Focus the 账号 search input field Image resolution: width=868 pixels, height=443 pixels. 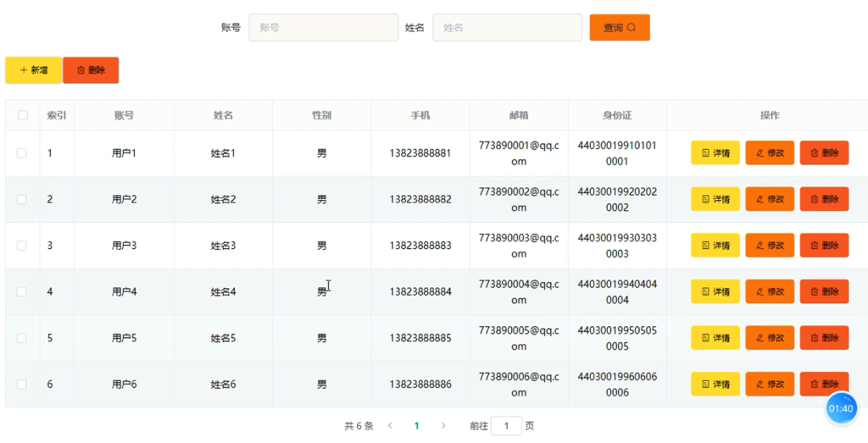[x=323, y=28]
